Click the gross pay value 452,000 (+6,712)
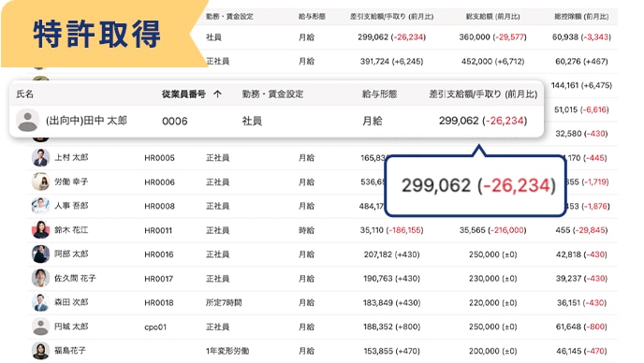The height and width of the screenshot is (363, 644). (x=493, y=62)
